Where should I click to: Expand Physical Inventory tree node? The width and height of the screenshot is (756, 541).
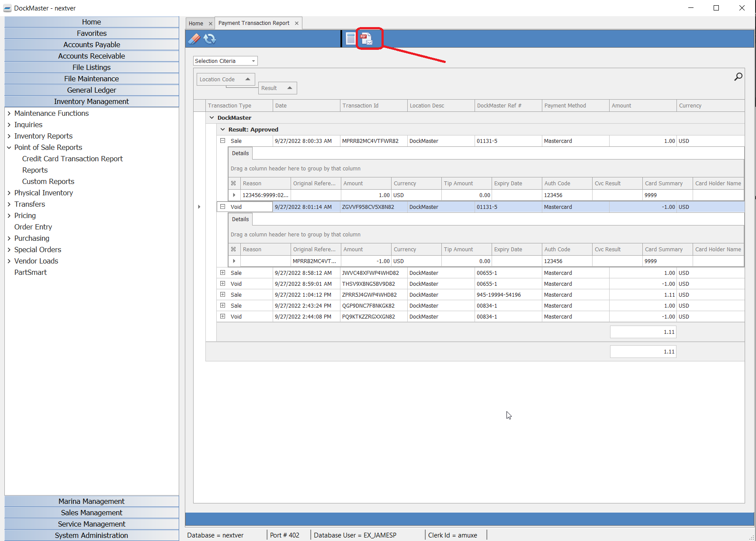[x=9, y=193]
